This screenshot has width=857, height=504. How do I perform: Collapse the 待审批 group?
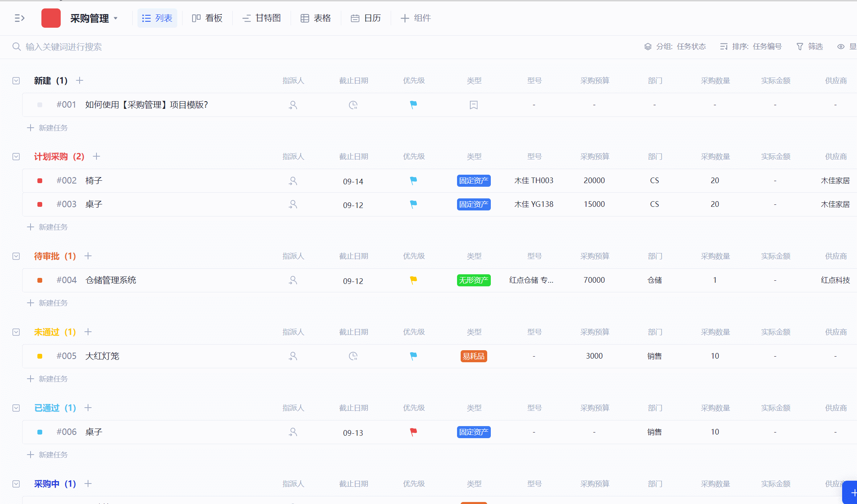click(x=16, y=256)
